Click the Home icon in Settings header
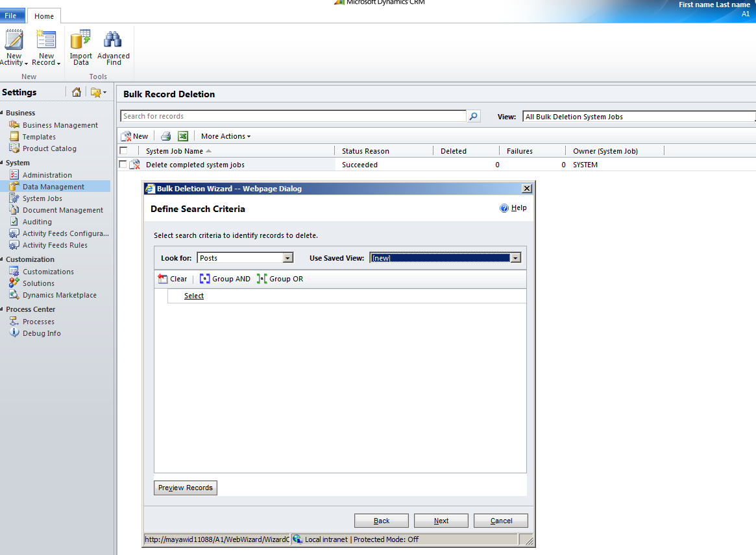756x555 pixels. click(x=77, y=92)
